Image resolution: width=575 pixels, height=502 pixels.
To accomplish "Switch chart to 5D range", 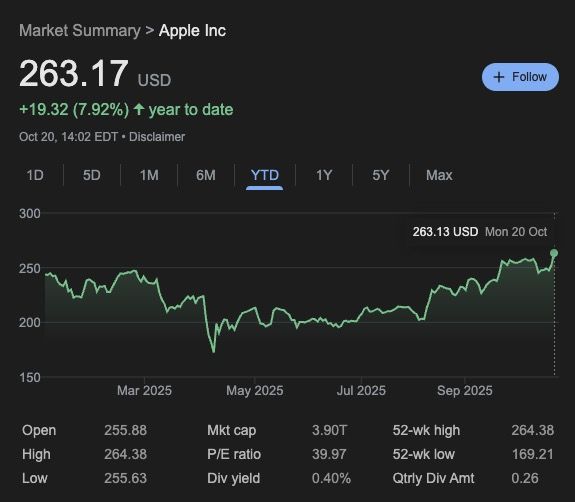I will (x=92, y=175).
